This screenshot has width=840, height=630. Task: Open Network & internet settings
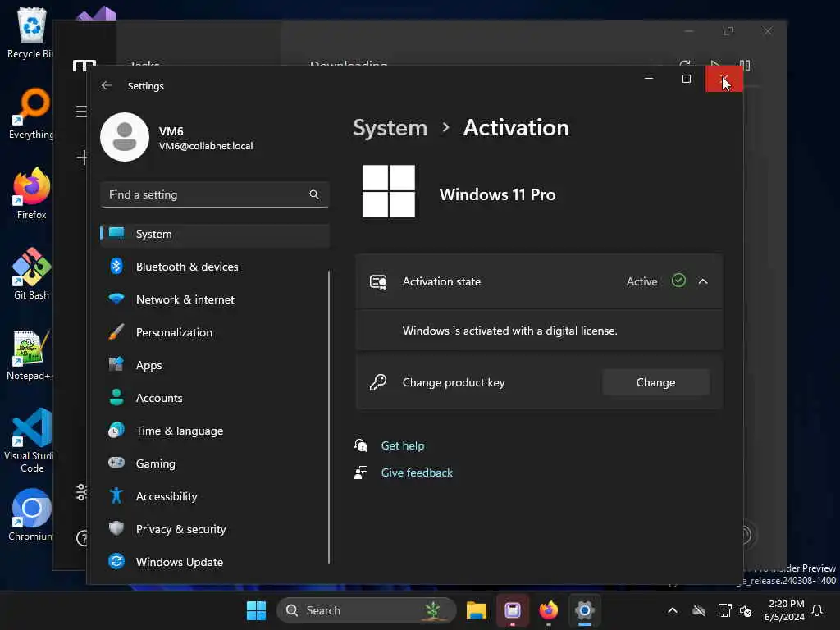click(x=214, y=299)
